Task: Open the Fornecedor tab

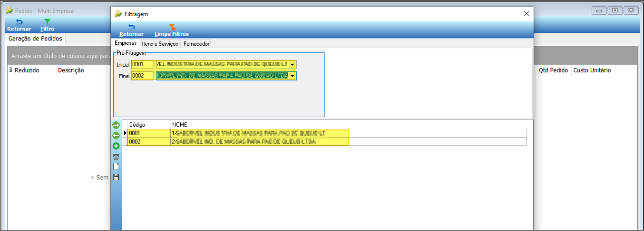Action: click(196, 44)
